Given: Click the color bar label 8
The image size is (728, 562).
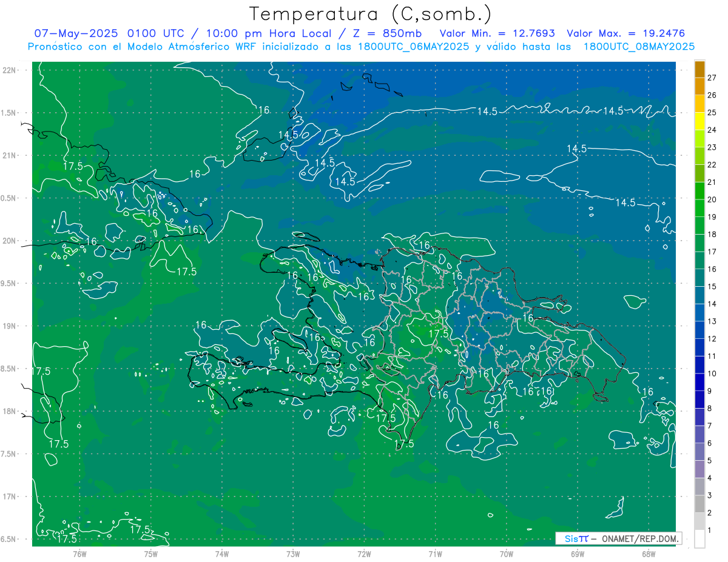Looking at the screenshot, I should tap(710, 408).
